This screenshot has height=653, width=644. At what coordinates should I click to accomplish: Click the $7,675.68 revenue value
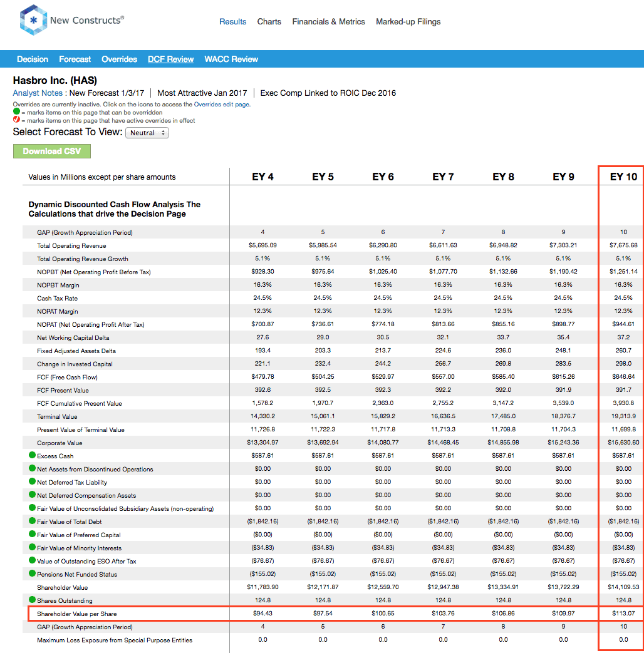point(623,245)
